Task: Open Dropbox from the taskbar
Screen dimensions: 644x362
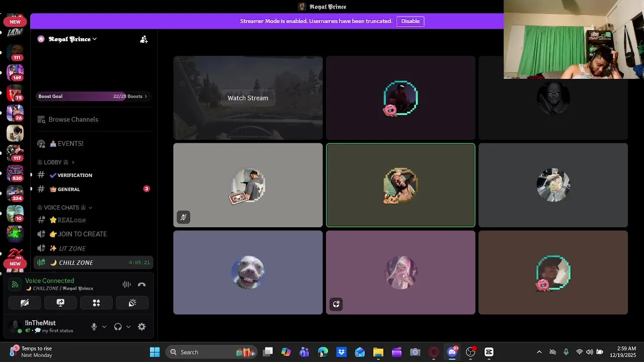Action: coord(341,352)
